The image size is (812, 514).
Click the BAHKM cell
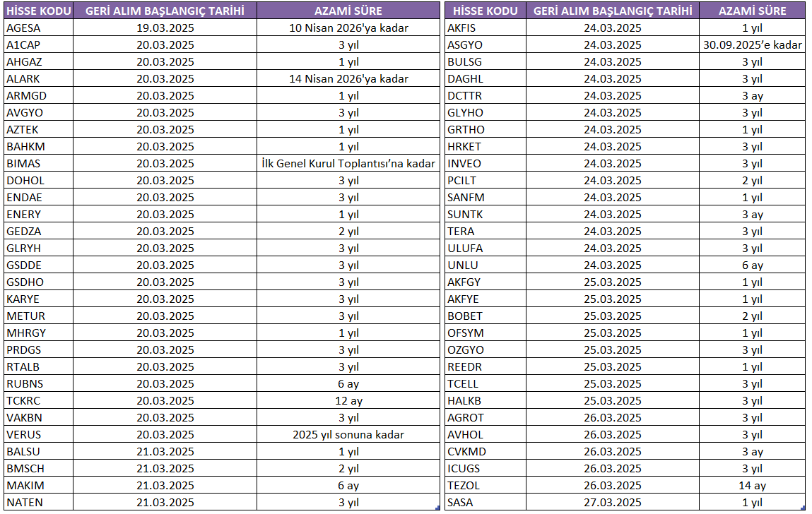(x=38, y=146)
